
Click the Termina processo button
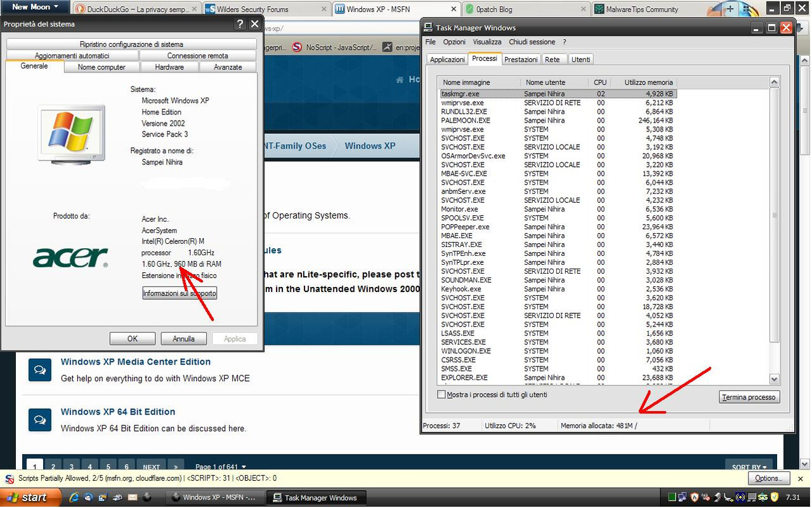749,397
